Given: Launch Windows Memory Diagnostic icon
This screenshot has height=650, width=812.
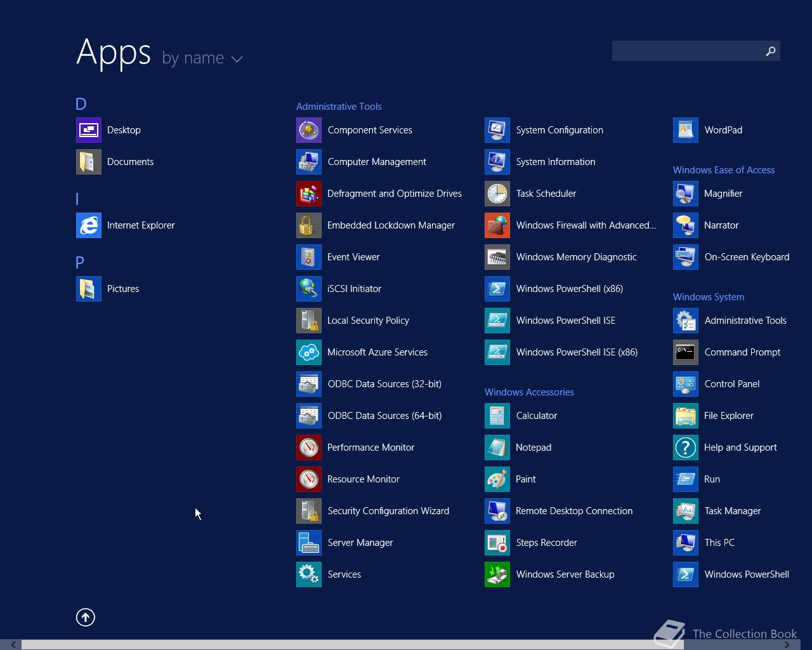Looking at the screenshot, I should click(497, 257).
